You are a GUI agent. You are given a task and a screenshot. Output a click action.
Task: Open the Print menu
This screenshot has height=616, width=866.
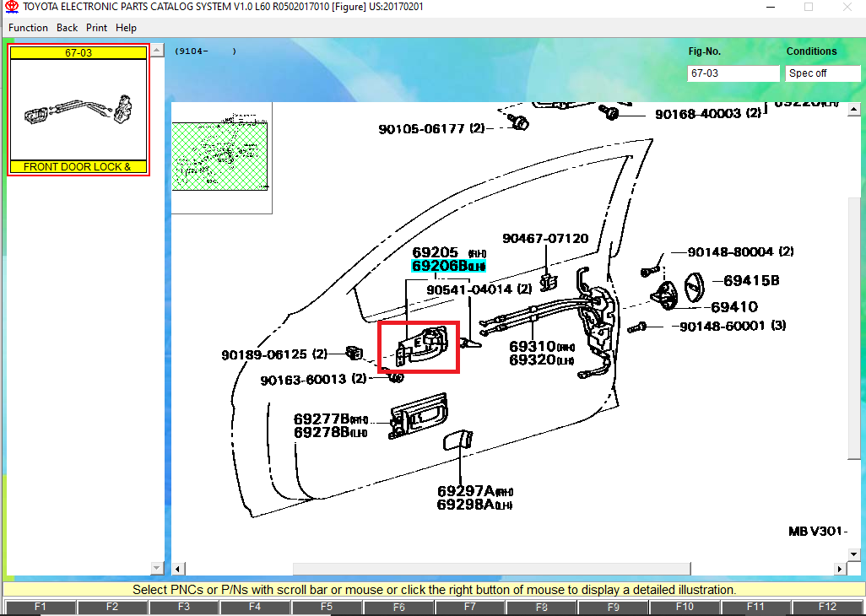(x=97, y=28)
